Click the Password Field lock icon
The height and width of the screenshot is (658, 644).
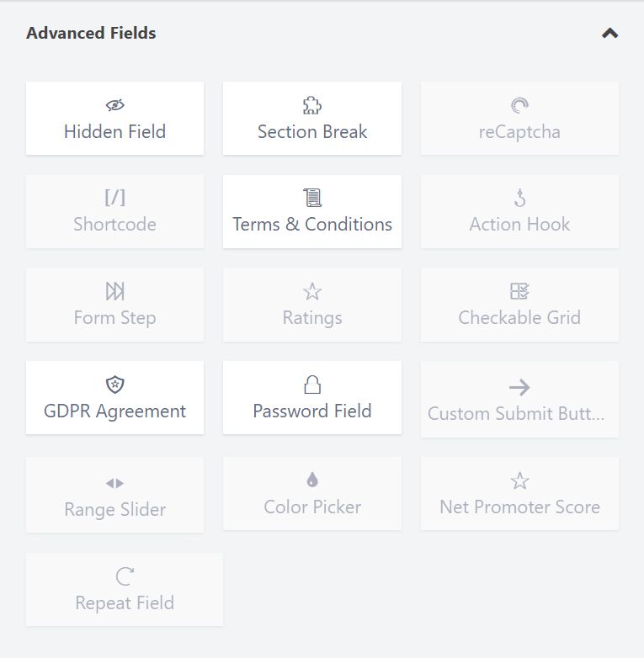click(x=312, y=385)
